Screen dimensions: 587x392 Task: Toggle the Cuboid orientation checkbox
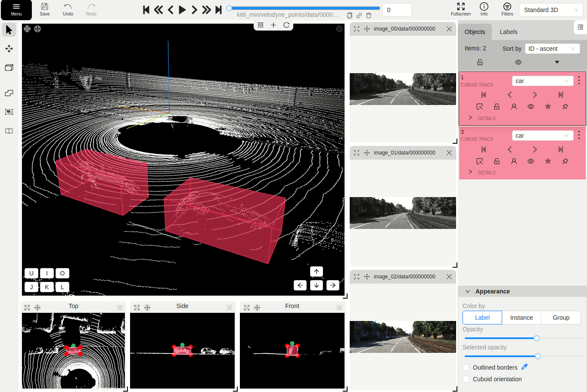point(466,379)
